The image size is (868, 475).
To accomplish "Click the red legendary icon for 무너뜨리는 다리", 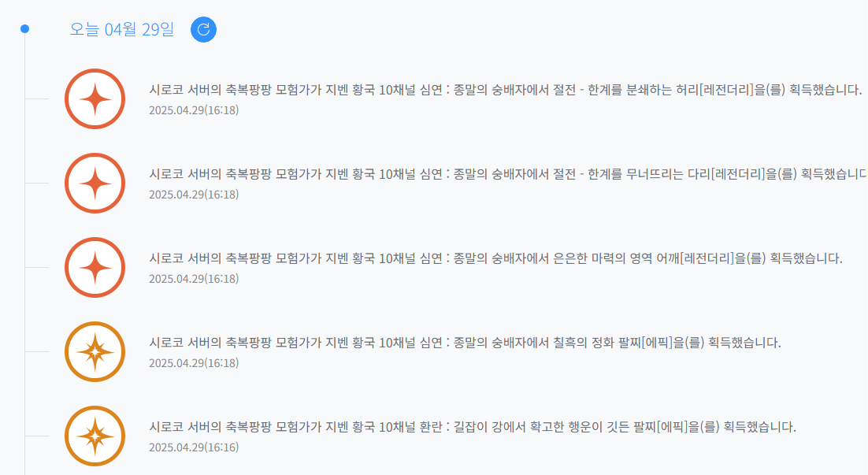I will (x=95, y=184).
